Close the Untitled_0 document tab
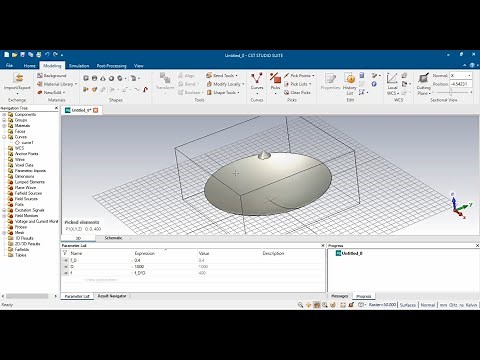The width and height of the screenshot is (480, 360). pos(96,110)
